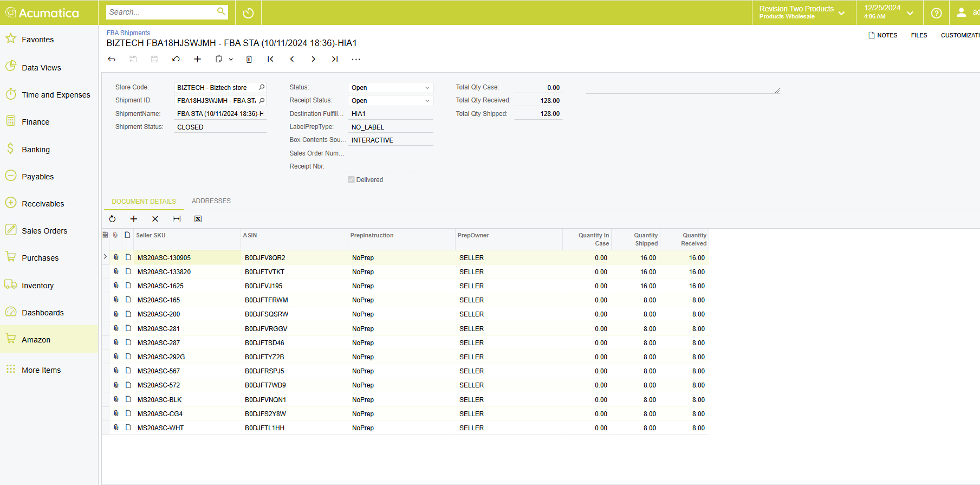Image resolution: width=980 pixels, height=485 pixels.
Task: Open the Dashboards workspace
Action: (49, 313)
